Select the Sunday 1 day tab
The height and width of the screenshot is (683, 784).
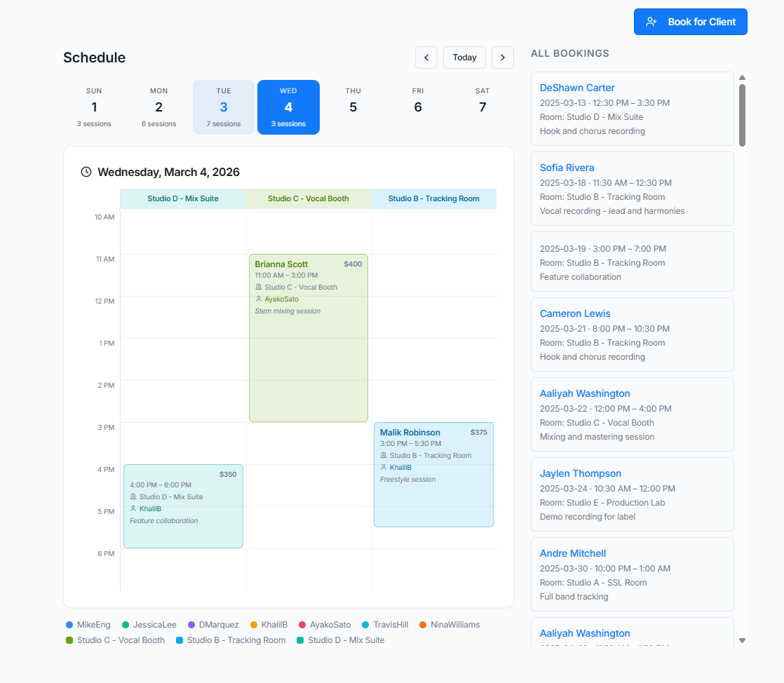coord(94,107)
